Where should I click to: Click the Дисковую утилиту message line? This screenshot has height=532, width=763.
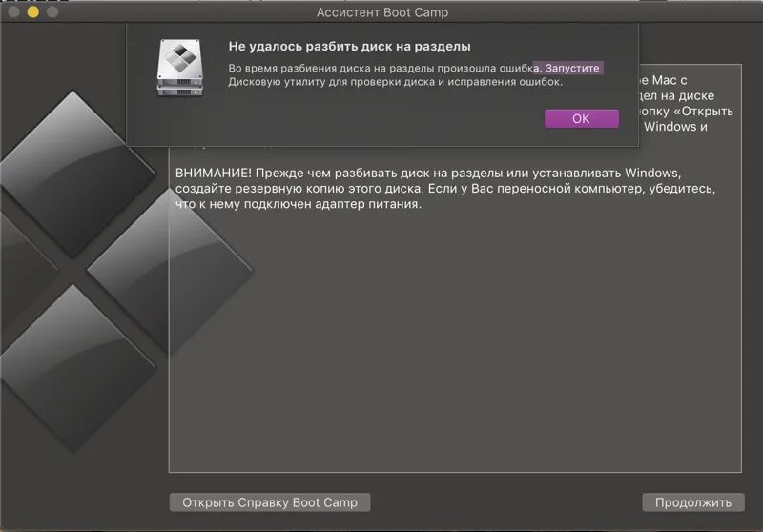(396, 82)
